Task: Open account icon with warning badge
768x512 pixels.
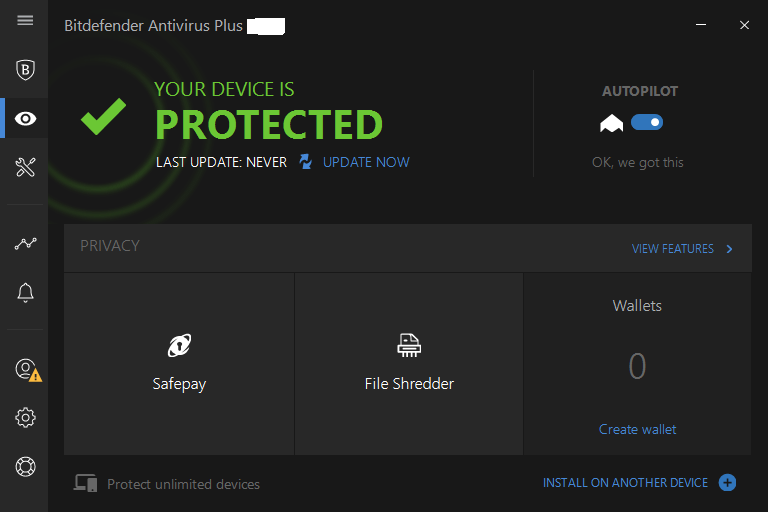Action: click(x=28, y=370)
